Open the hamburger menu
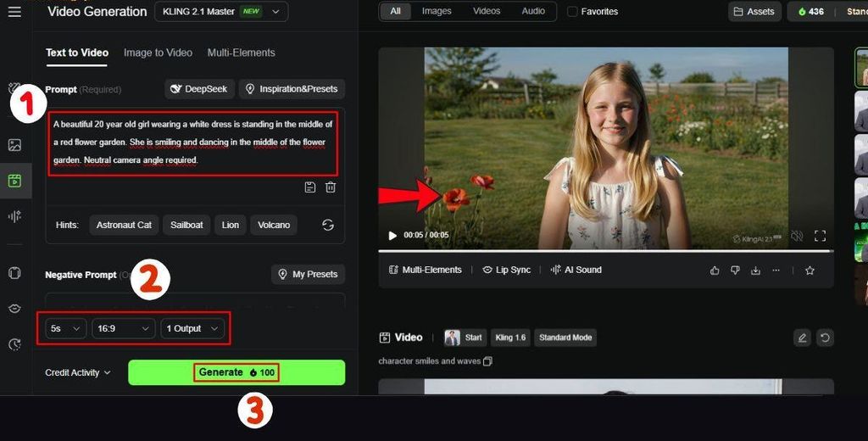868x441 pixels. [14, 12]
